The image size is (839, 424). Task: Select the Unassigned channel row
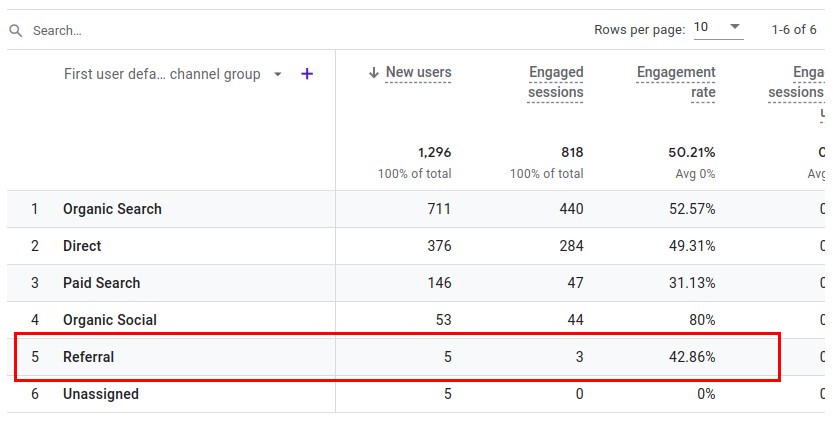pos(100,394)
